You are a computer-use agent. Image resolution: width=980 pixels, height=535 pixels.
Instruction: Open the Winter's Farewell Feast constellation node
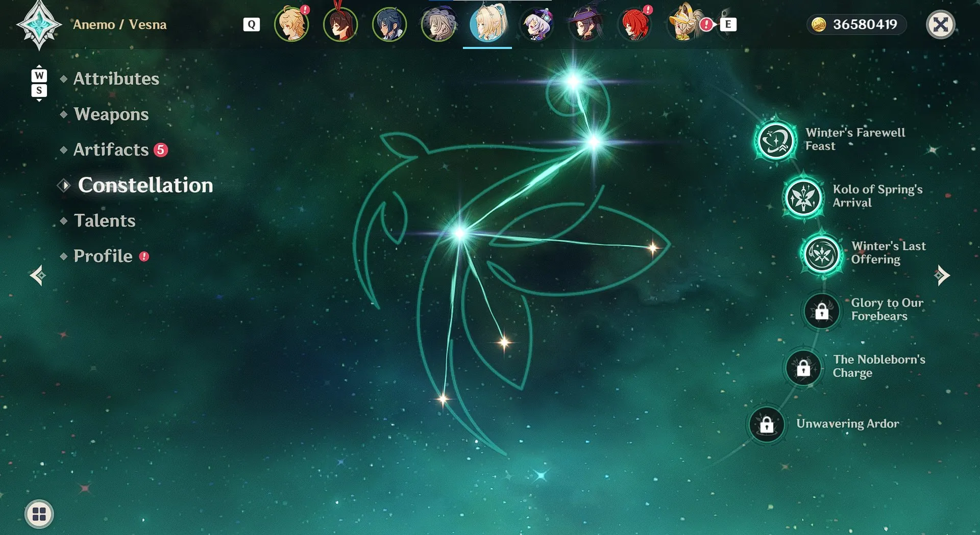point(775,140)
